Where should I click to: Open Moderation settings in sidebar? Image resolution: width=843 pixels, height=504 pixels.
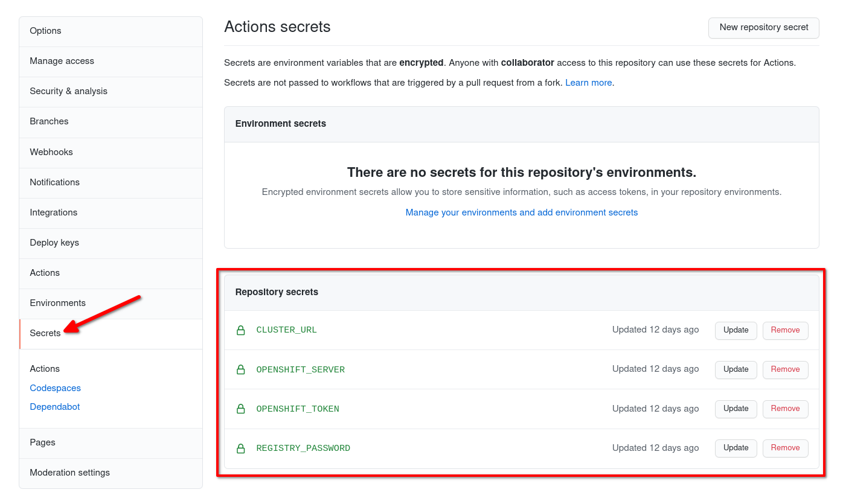(70, 473)
